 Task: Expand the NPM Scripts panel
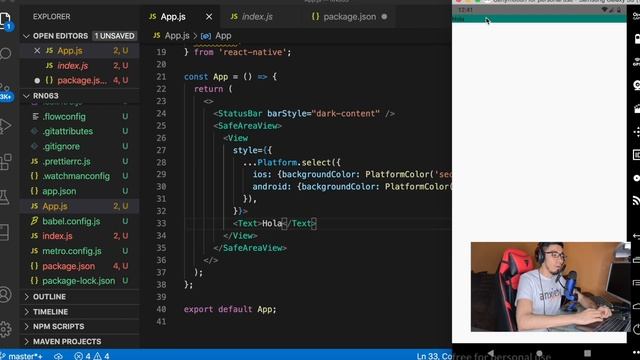pyautogui.click(x=58, y=327)
